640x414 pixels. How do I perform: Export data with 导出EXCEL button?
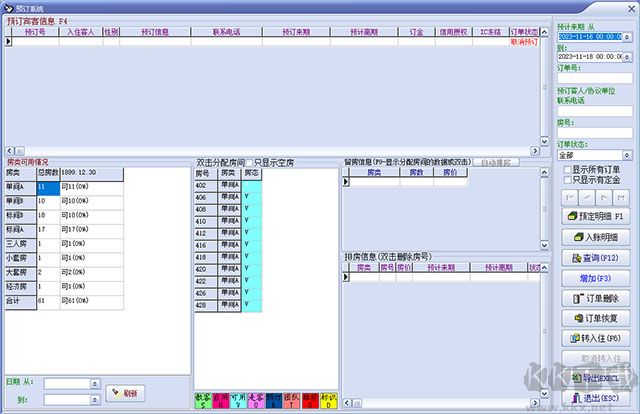tap(597, 377)
